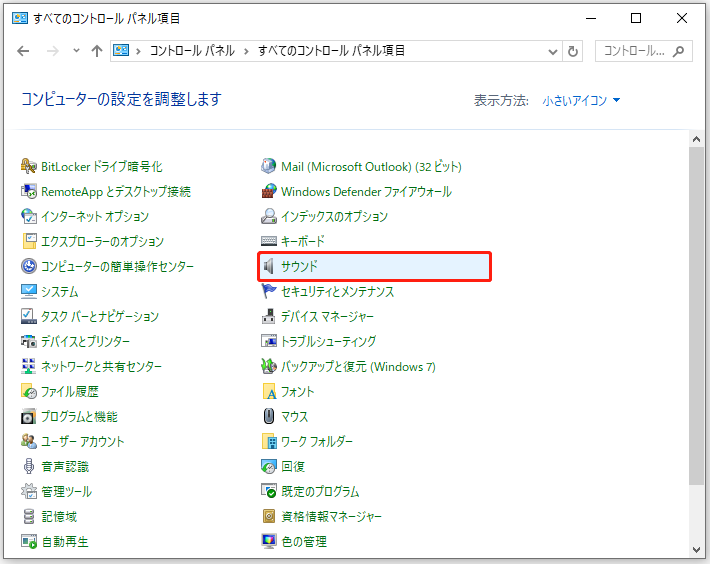Viewport: 710px width, 564px height.
Task: Click the フォント icon
Action: [x=269, y=392]
